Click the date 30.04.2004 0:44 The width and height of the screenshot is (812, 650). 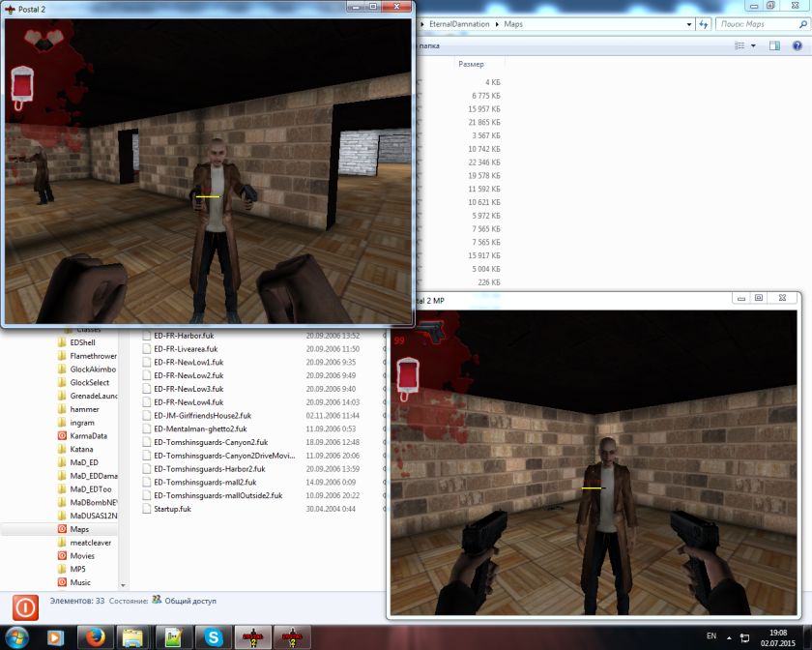[x=331, y=509]
